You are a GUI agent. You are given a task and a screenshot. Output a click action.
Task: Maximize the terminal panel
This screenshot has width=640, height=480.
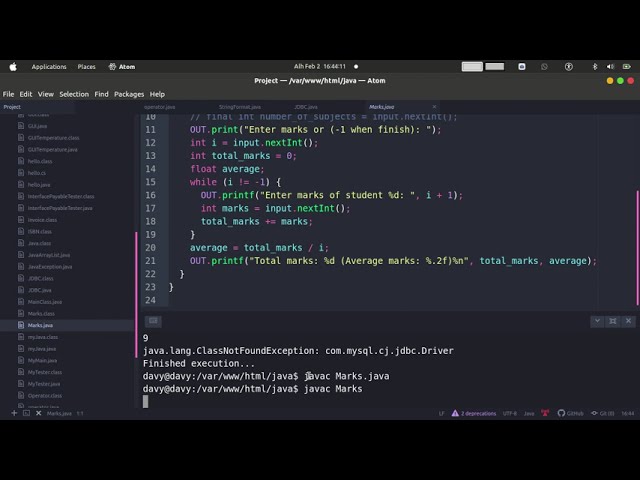pos(613,321)
